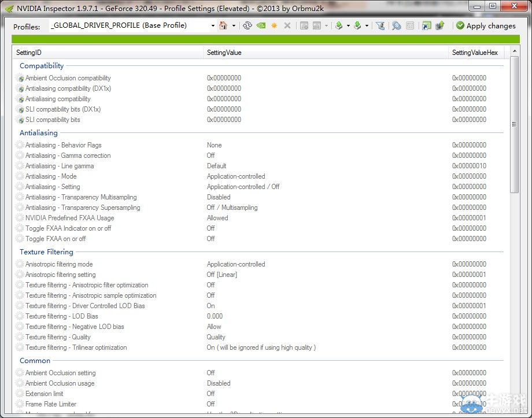Viewport: 532px width, 418px height.
Task: Select the Toggle FXAA Indicator on or off row
Action: [259, 228]
